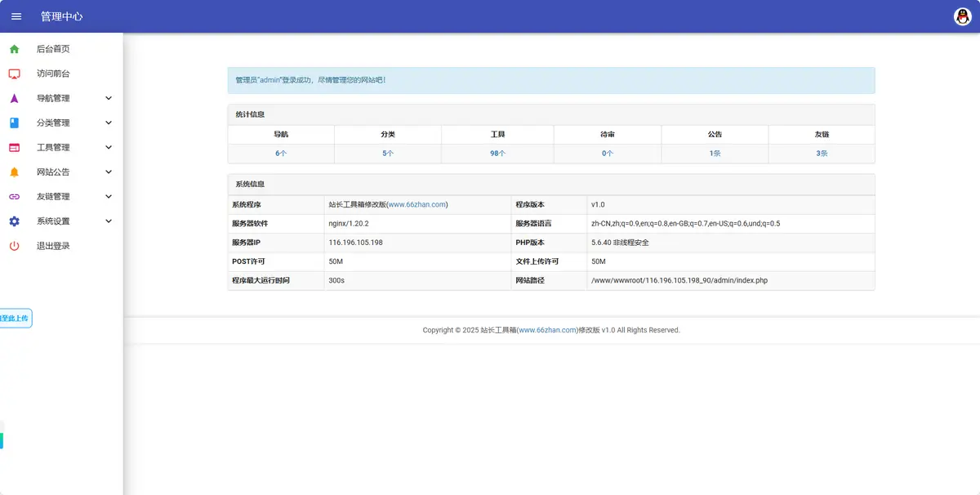980x495 pixels.
Task: Click the 服务器软件 row label
Action: pyautogui.click(x=250, y=223)
